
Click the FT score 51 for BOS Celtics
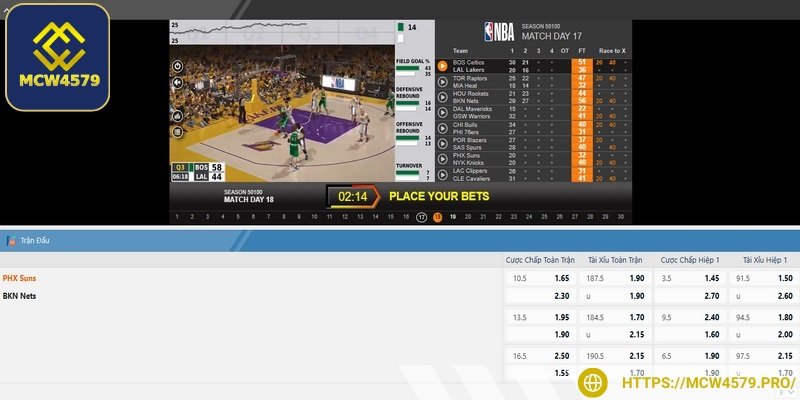coord(582,62)
